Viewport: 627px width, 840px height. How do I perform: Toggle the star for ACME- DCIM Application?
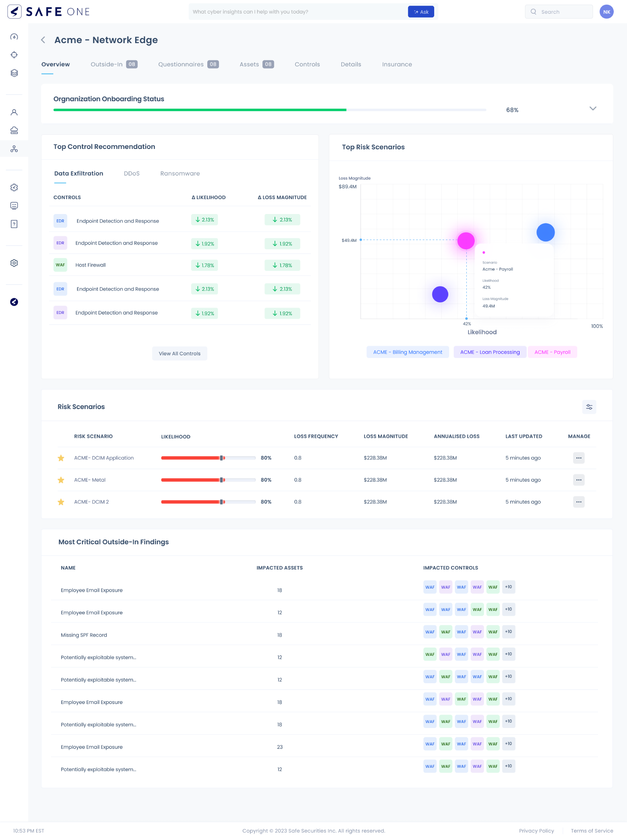tap(61, 458)
